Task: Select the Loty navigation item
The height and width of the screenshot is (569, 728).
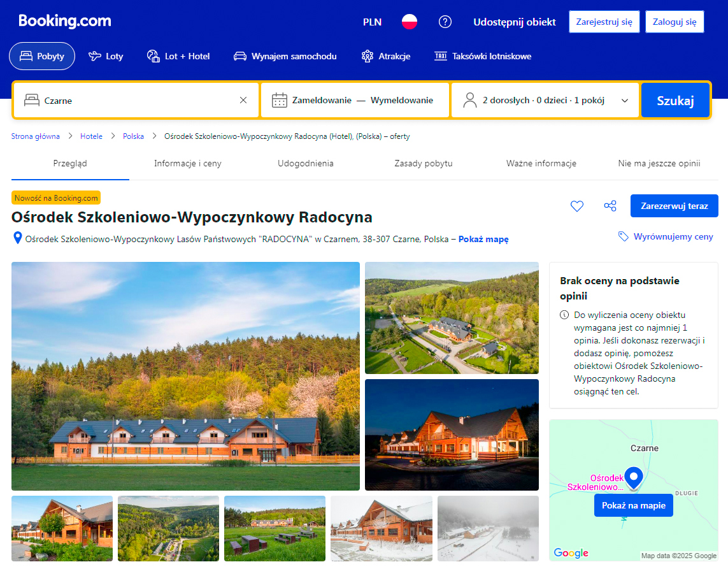Action: pyautogui.click(x=106, y=56)
